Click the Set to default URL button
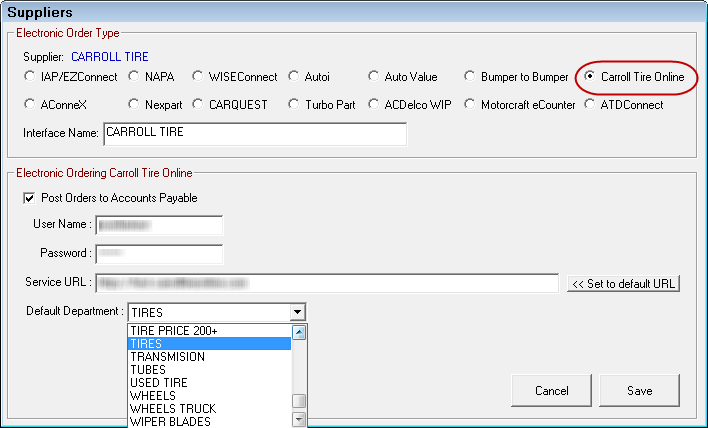Viewport: 708px width, 428px height. coord(623,283)
